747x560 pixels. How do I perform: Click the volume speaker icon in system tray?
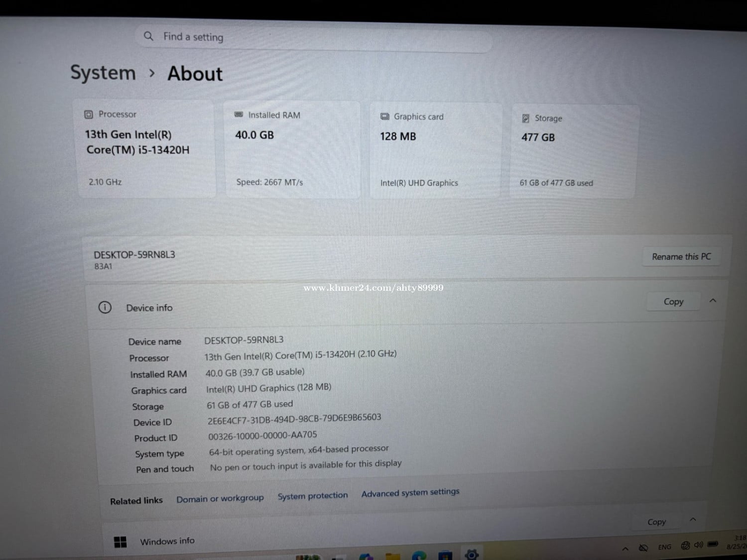699,545
